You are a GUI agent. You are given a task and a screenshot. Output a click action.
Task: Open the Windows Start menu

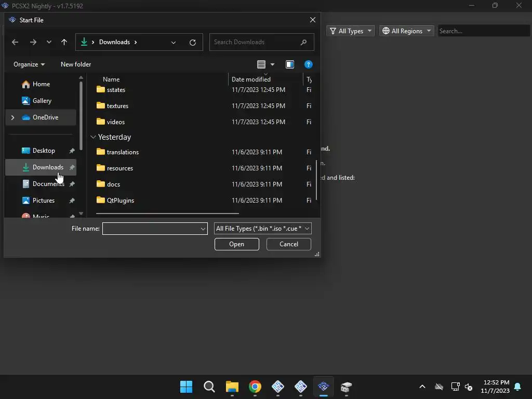pyautogui.click(x=186, y=387)
